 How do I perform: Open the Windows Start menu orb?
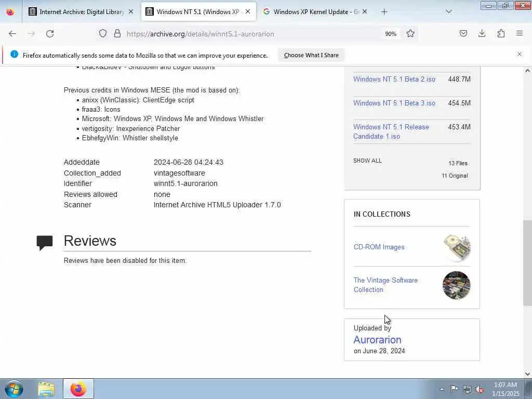coord(14,389)
